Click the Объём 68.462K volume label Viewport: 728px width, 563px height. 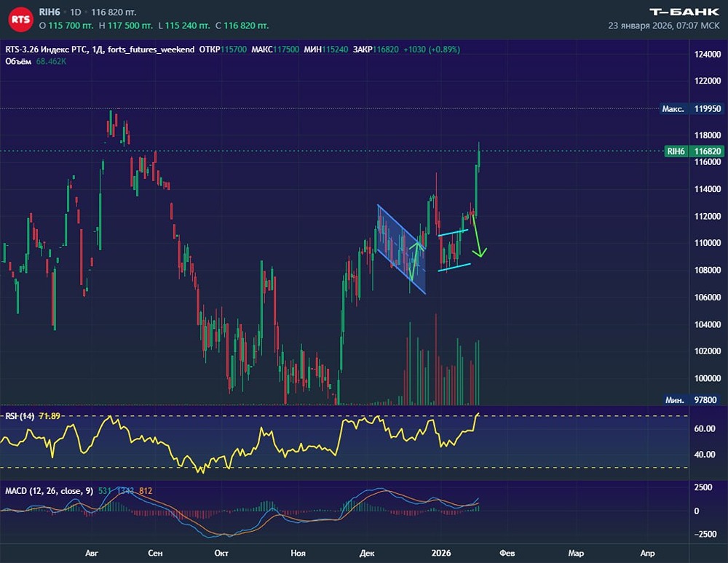36,61
